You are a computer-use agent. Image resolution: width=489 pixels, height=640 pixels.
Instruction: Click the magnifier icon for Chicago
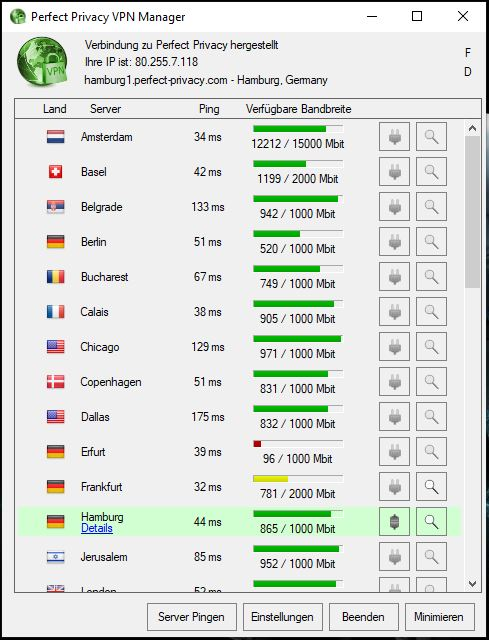pos(431,347)
